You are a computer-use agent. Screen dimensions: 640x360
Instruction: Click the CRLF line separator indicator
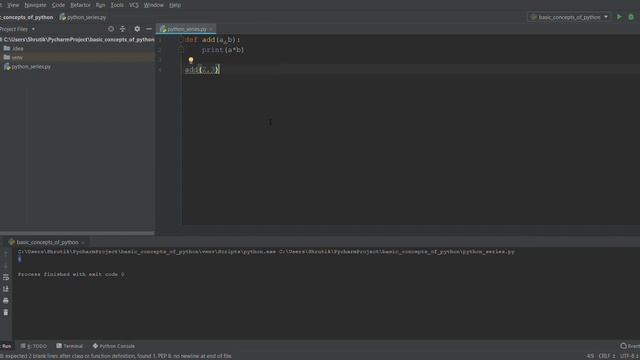pyautogui.click(x=607, y=356)
